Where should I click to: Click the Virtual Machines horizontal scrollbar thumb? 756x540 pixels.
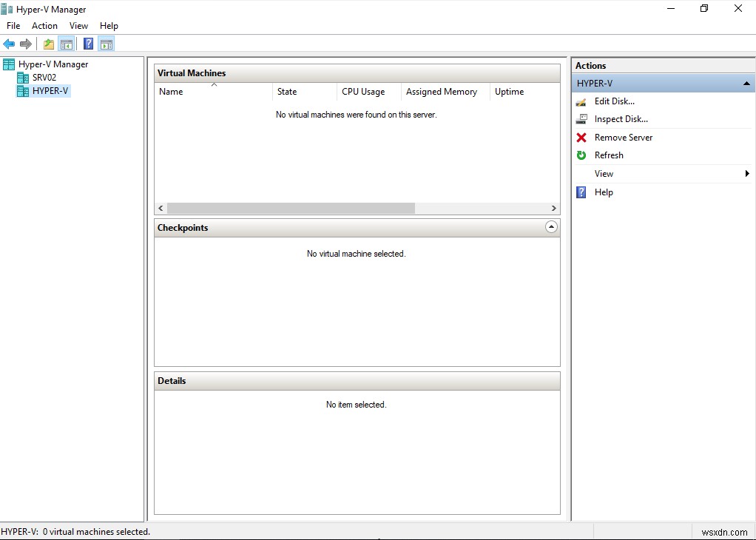click(291, 209)
